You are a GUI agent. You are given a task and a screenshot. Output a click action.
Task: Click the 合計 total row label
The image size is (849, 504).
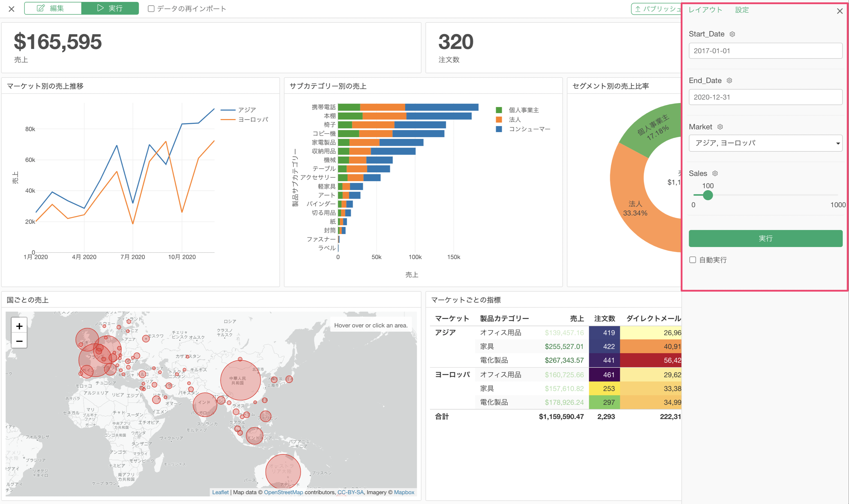point(442,416)
